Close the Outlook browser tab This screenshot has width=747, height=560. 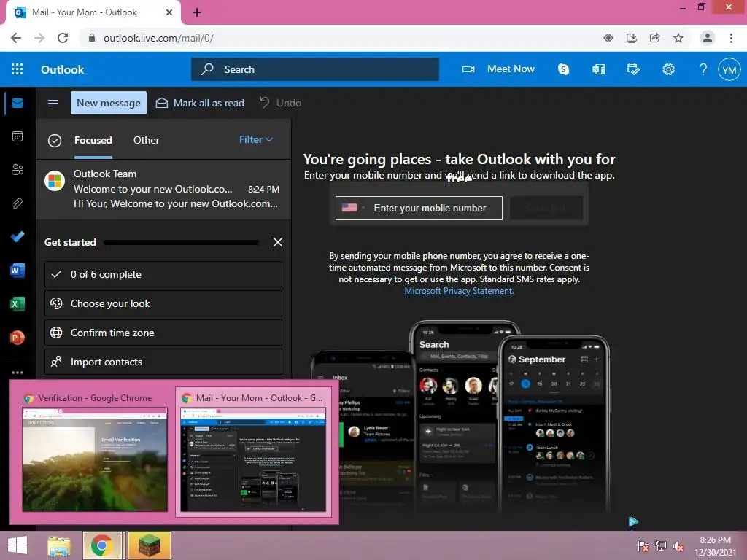(169, 12)
